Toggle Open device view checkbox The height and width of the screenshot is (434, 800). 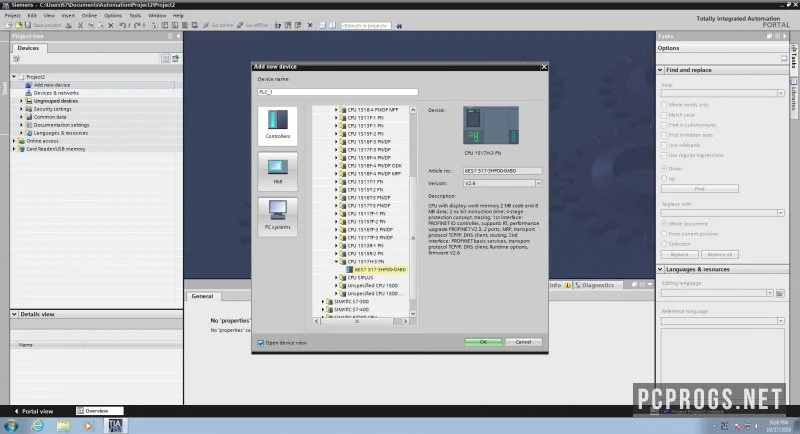click(x=261, y=343)
